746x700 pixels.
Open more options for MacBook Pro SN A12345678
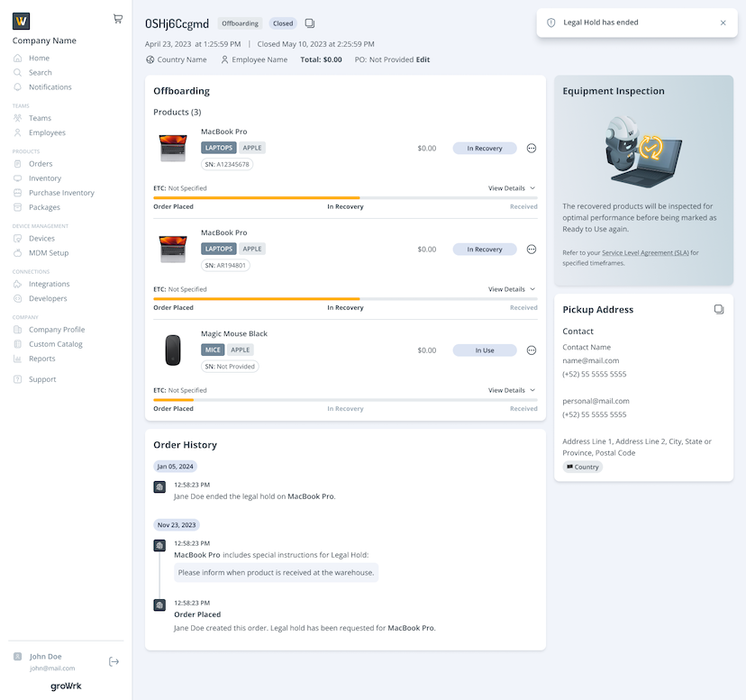click(x=532, y=148)
